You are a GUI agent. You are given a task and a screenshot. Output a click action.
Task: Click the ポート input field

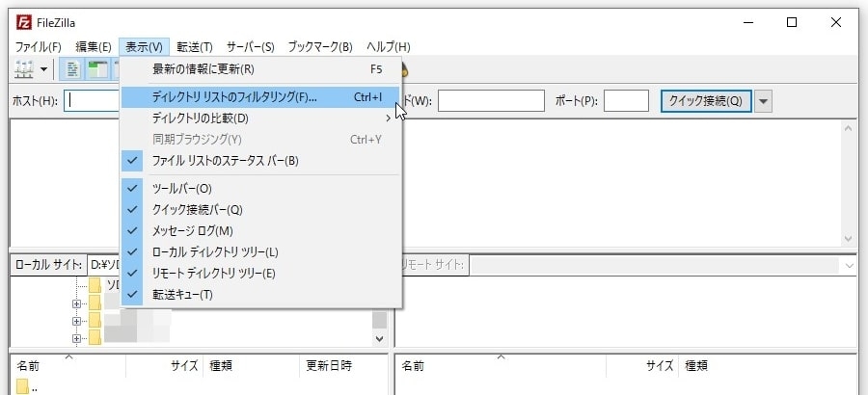tap(626, 101)
